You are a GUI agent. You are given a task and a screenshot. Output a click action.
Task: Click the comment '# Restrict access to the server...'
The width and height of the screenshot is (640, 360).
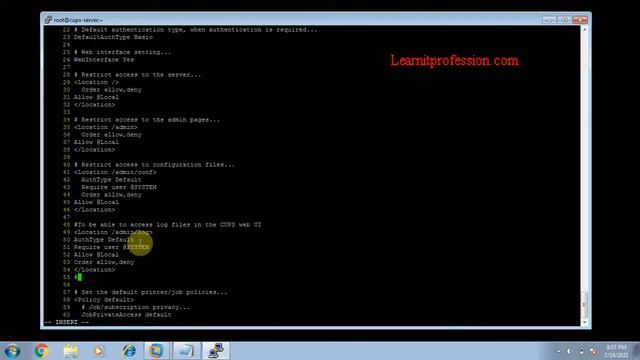click(x=137, y=75)
